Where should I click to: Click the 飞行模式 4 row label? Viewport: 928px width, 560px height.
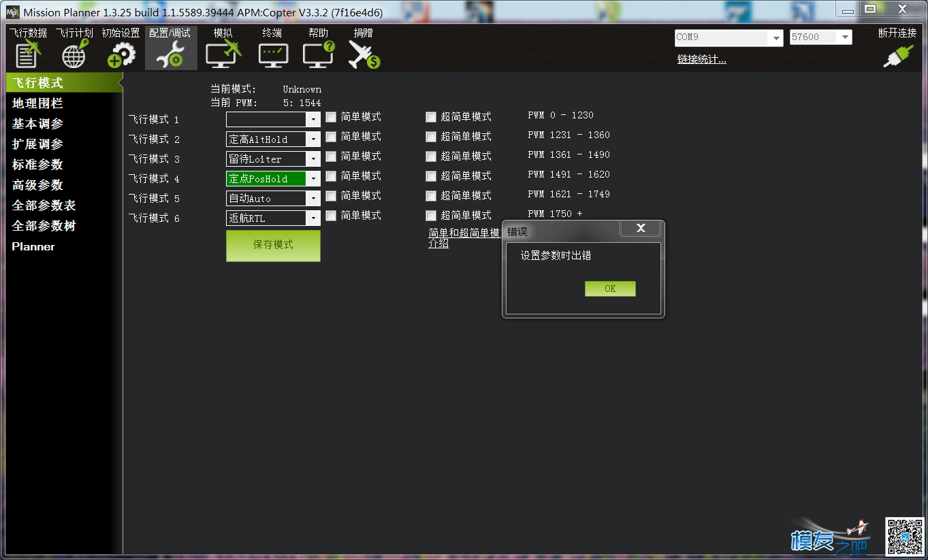coord(154,179)
